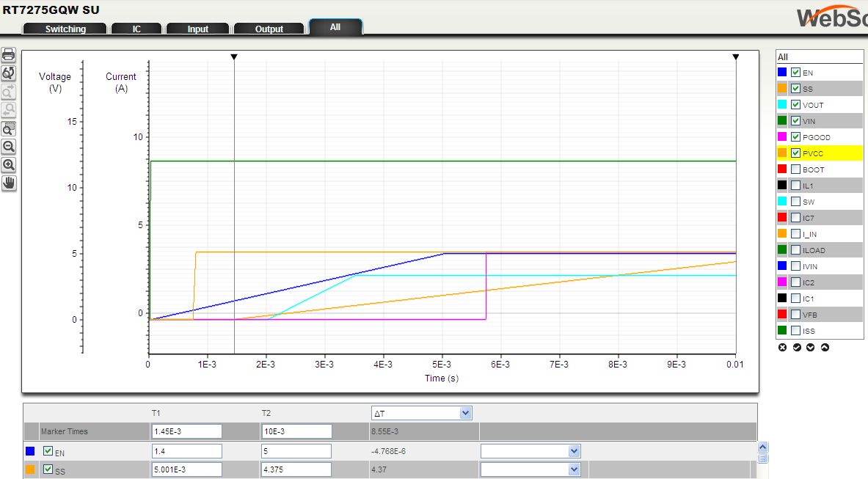This screenshot has width=868, height=479.
Task: Click the Reset zoom icon
Action: [x=8, y=73]
